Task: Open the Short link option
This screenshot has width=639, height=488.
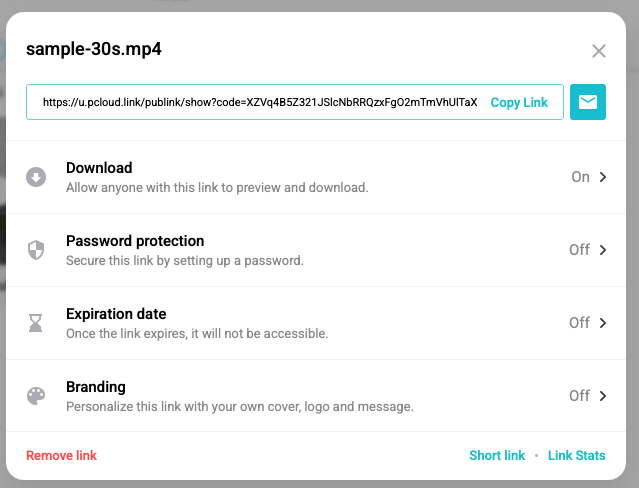Action: coord(497,455)
